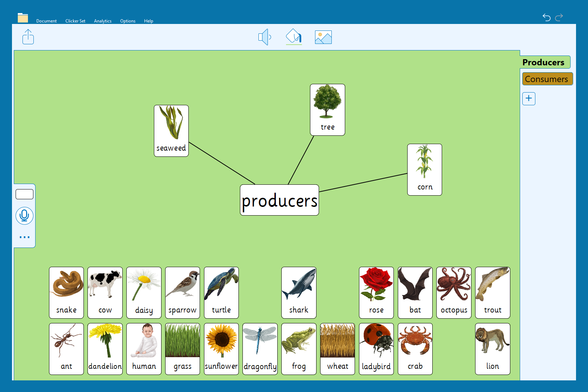Open the Analytics menu

[103, 21]
